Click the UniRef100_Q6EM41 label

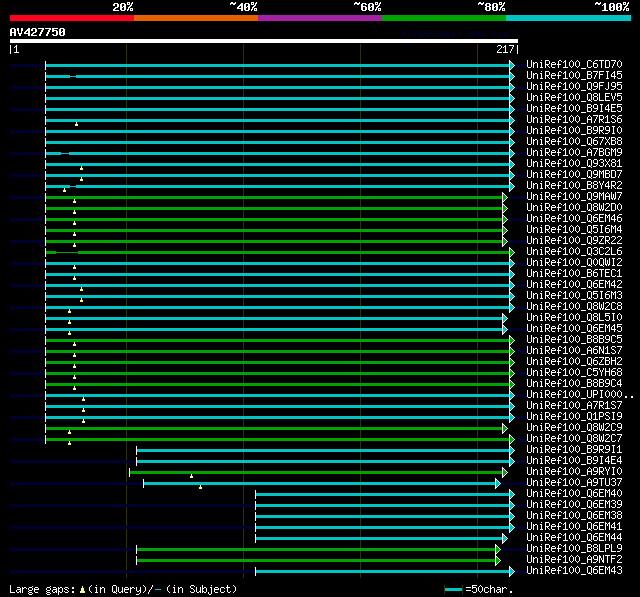[574, 527]
